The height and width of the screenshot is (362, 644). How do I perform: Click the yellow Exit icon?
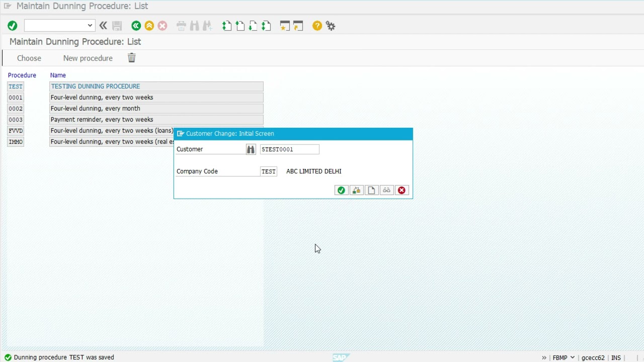tap(149, 26)
